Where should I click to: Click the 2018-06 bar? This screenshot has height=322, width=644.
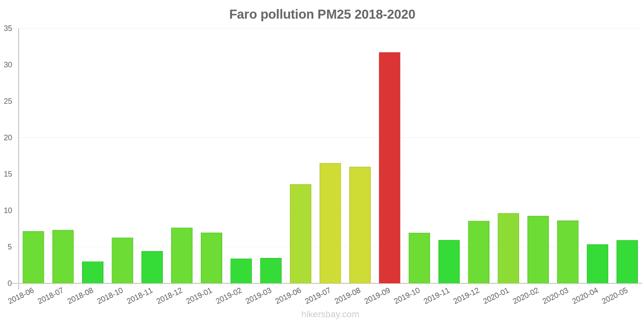pos(33,257)
